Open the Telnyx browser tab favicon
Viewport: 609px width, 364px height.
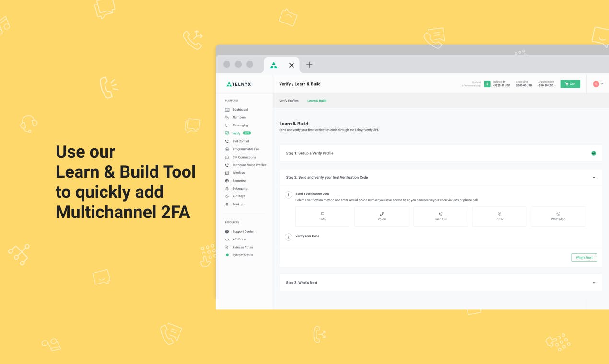(x=274, y=65)
